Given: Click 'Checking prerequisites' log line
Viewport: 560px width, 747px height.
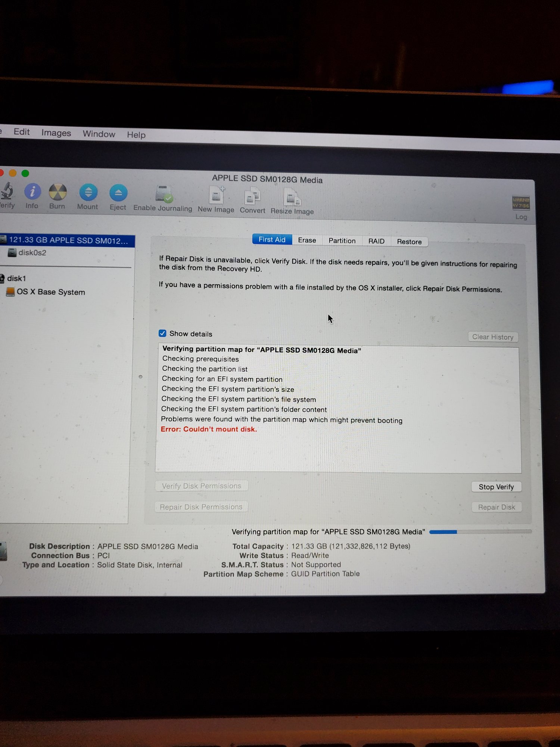Looking at the screenshot, I should point(200,359).
